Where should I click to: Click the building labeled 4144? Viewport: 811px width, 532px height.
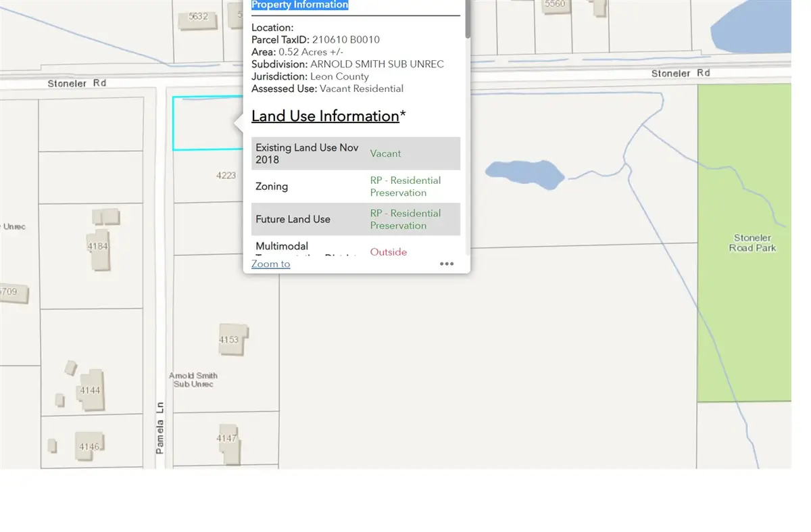click(91, 390)
